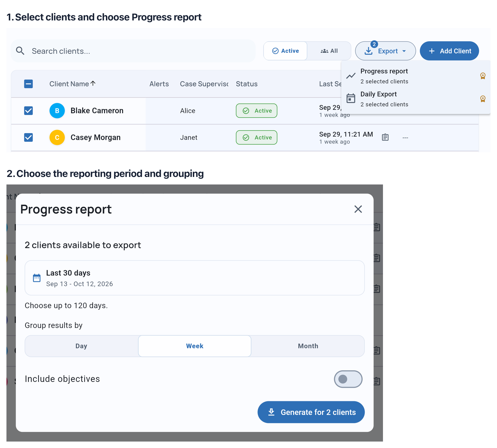
Task: Switch to the All clients tab
Action: point(329,51)
